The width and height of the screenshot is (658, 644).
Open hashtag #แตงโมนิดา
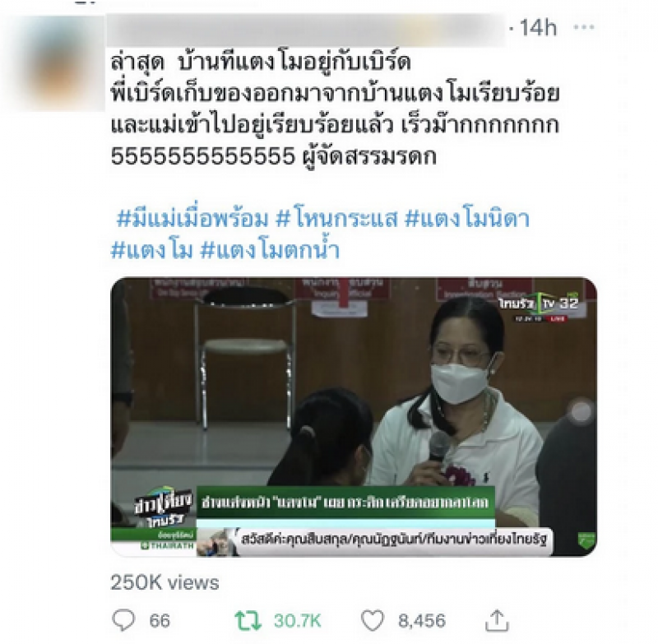coord(466,219)
